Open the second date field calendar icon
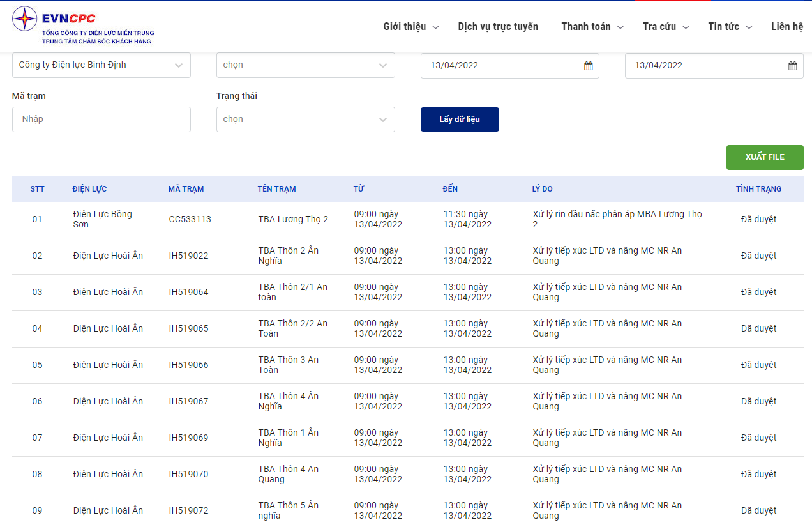The height and width of the screenshot is (527, 812). click(x=793, y=65)
